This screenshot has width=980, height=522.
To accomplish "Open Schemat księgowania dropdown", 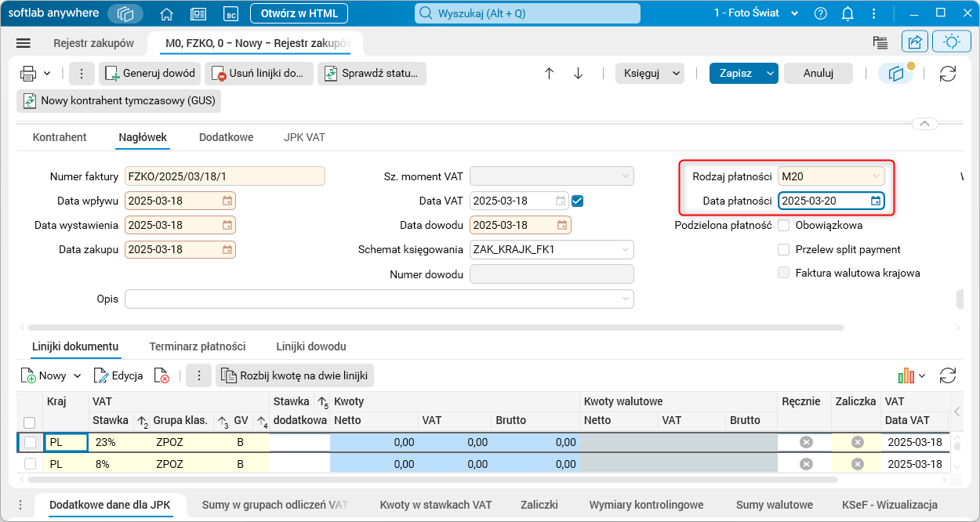I will pyautogui.click(x=625, y=249).
